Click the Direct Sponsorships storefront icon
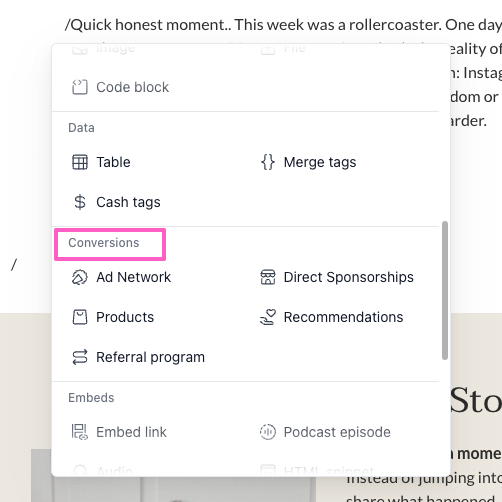 pyautogui.click(x=268, y=277)
